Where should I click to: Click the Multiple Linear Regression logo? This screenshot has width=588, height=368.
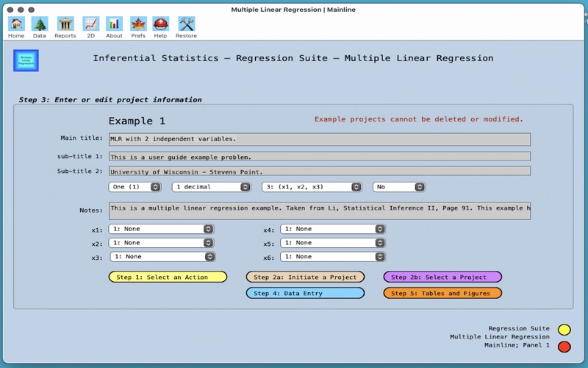coord(26,60)
